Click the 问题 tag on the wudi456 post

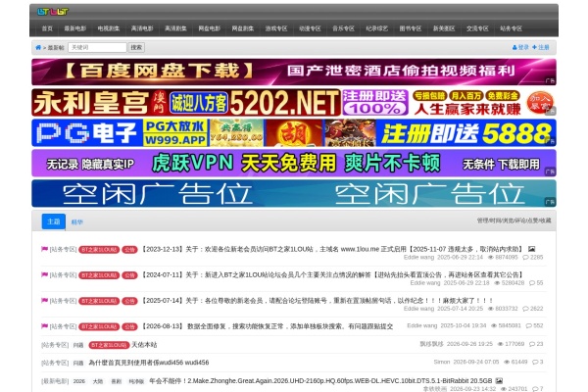point(78,364)
